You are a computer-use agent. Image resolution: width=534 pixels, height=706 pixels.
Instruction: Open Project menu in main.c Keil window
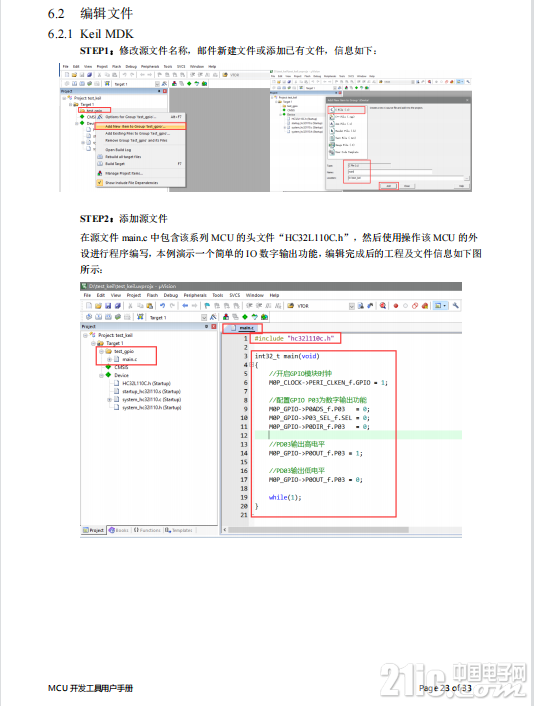tap(134, 295)
